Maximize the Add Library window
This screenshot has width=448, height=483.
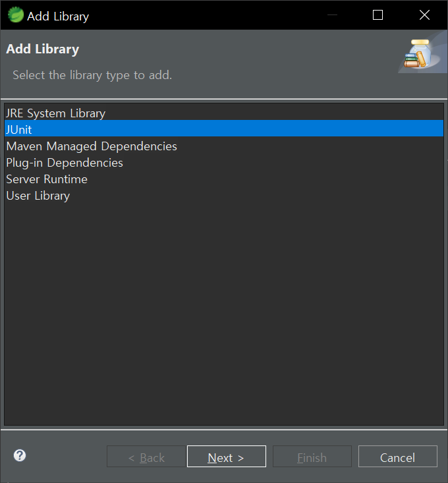pos(378,15)
